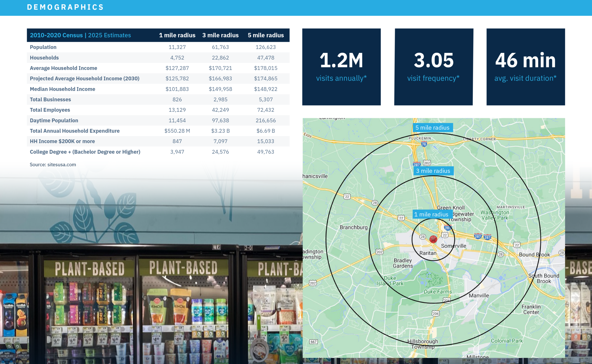
Task: Click the 1 mile radius column header
Action: click(177, 35)
